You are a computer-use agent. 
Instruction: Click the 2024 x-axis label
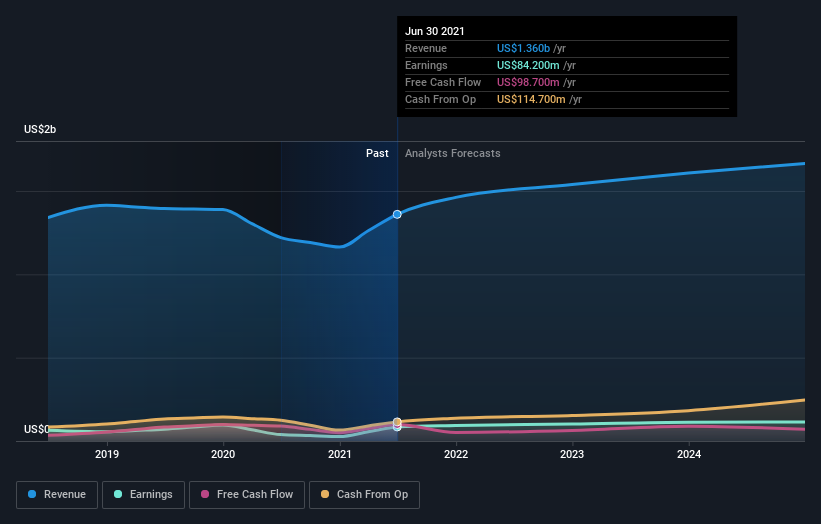tap(689, 454)
